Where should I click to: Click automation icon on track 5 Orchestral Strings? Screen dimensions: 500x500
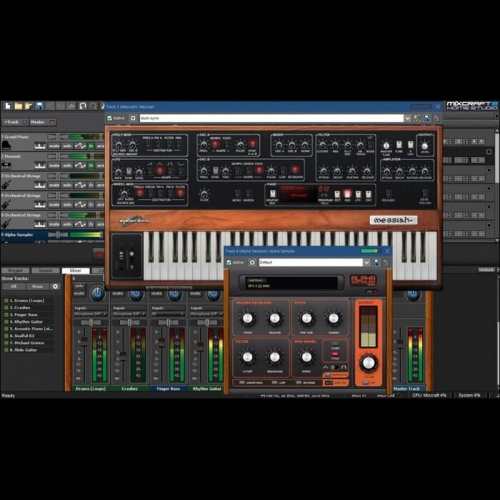click(x=80, y=224)
